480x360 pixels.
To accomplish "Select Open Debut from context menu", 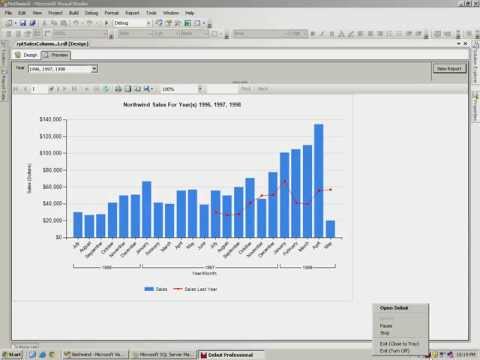I will (x=394, y=308).
